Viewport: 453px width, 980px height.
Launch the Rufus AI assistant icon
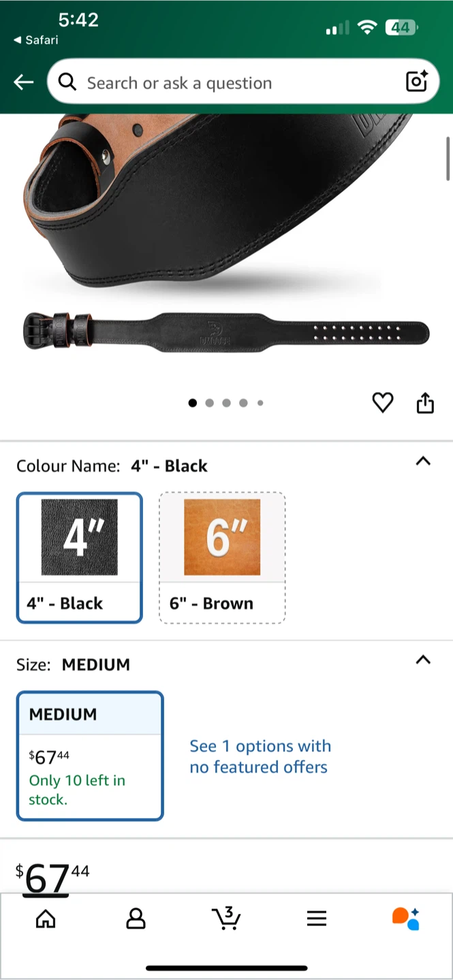click(x=406, y=918)
